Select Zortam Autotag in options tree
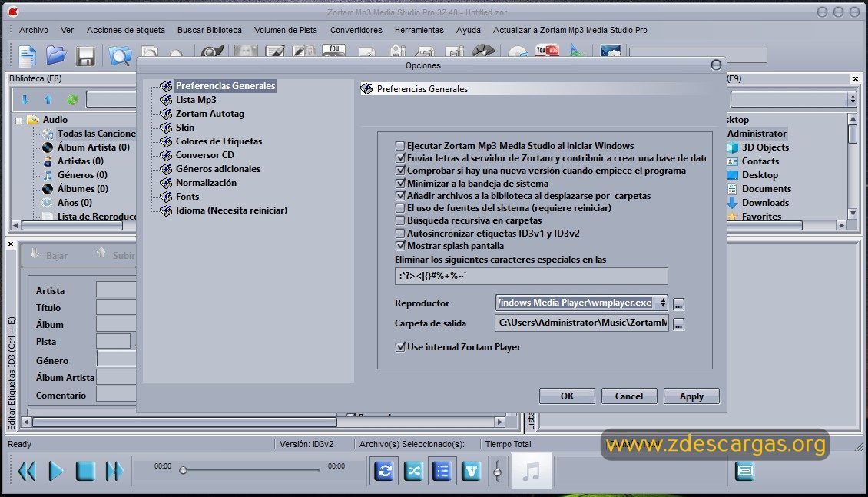The width and height of the screenshot is (868, 497). (x=210, y=114)
